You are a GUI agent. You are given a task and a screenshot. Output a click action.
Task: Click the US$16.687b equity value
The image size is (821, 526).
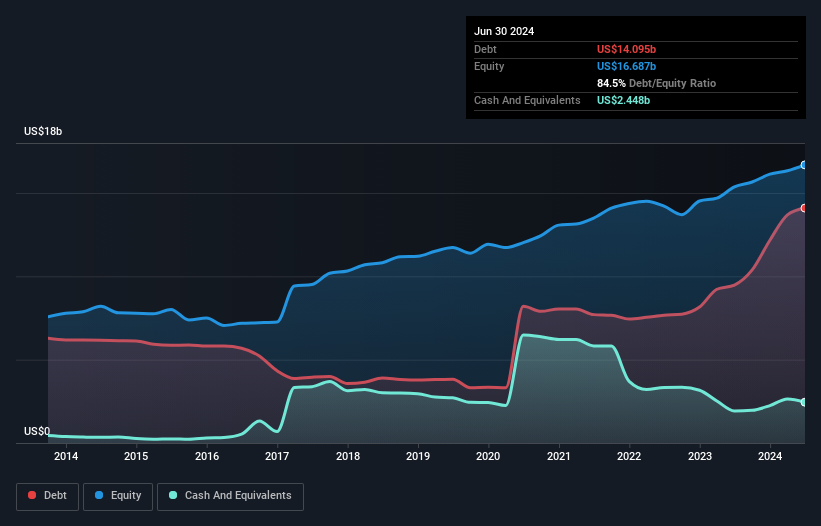coord(626,66)
